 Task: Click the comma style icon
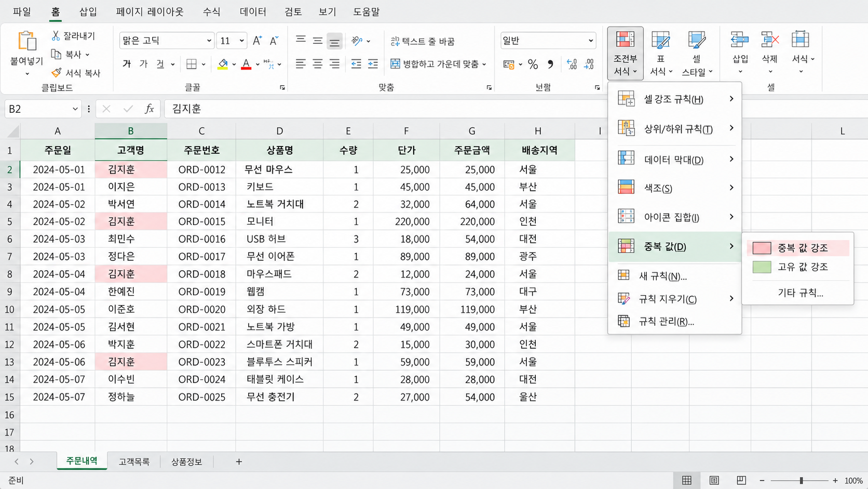[550, 64]
